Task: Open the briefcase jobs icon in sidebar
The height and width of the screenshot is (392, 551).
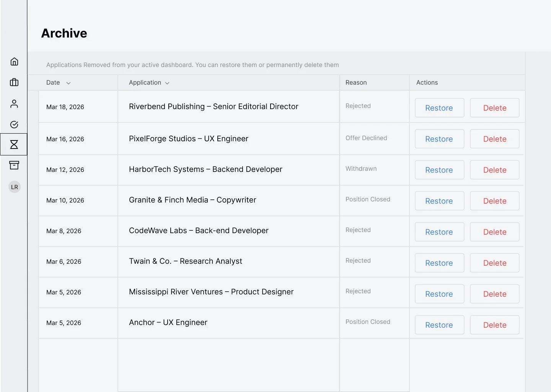Action: click(14, 82)
